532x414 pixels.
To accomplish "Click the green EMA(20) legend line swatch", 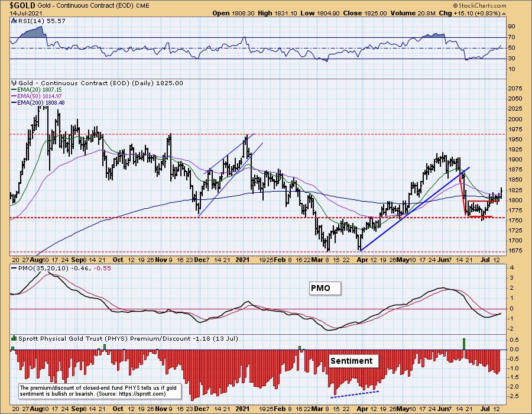I will tap(14, 89).
